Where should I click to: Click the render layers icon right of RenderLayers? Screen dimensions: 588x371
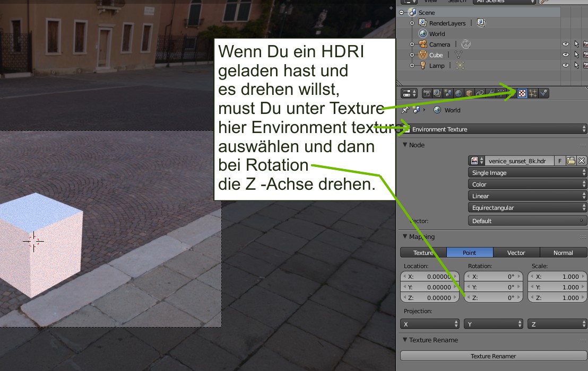481,23
